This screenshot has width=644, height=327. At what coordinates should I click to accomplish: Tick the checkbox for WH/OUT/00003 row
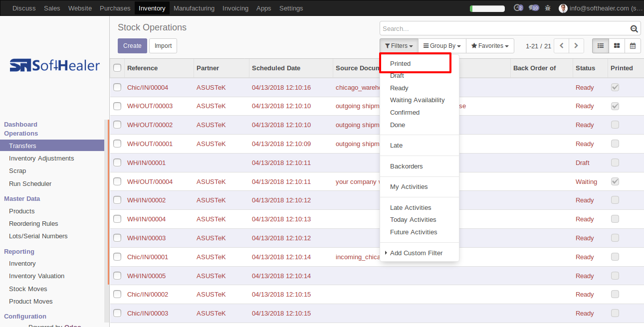(117, 106)
